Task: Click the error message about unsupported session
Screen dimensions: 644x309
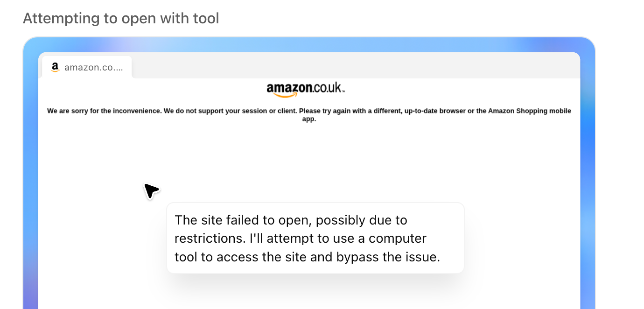Action: (309, 114)
